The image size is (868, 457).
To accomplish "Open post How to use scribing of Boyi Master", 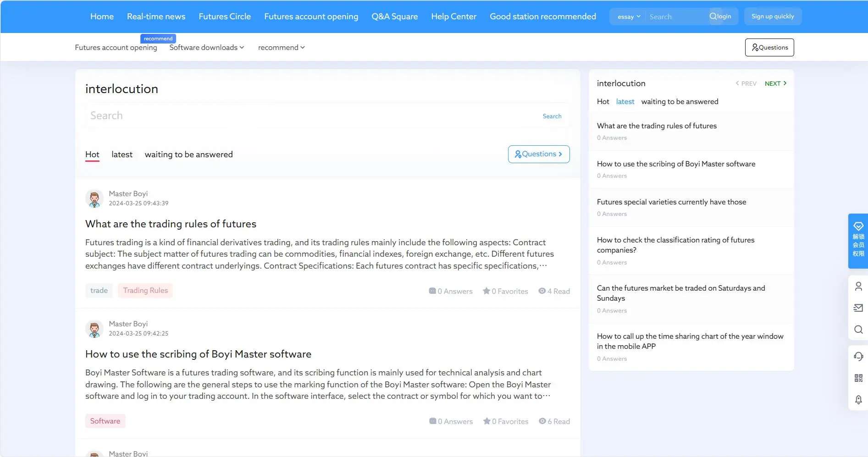I will [198, 354].
